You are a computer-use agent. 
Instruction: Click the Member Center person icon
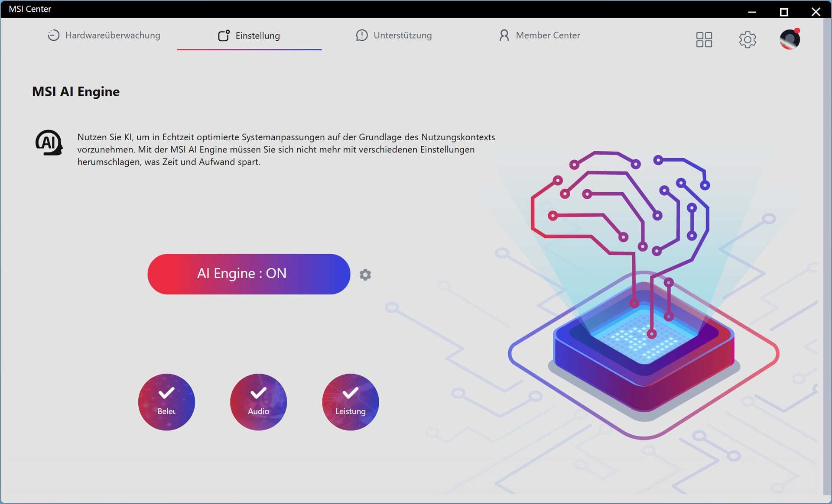tap(504, 36)
